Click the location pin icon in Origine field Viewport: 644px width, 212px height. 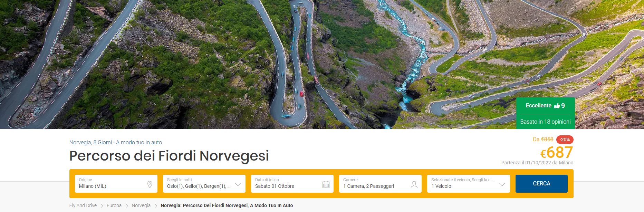tap(150, 184)
